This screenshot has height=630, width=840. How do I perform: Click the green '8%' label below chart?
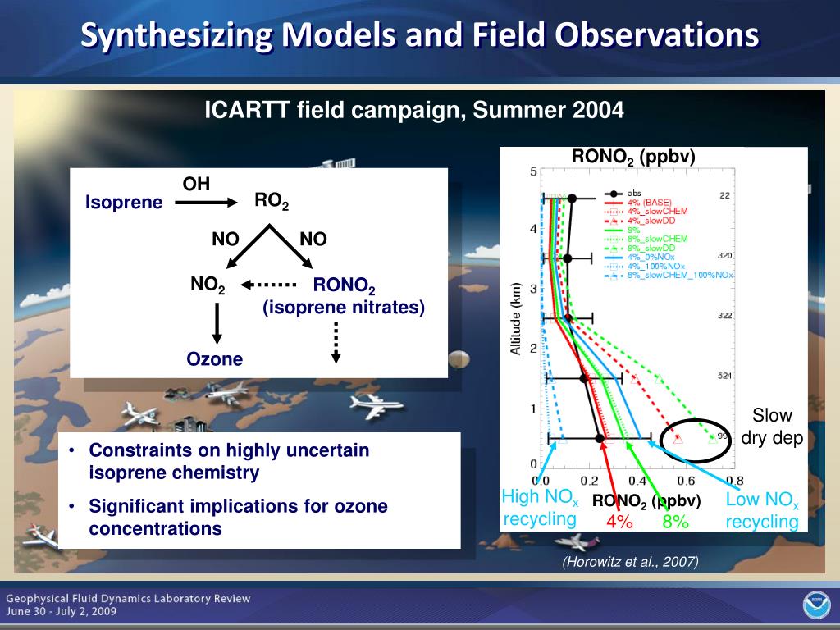pyautogui.click(x=676, y=521)
